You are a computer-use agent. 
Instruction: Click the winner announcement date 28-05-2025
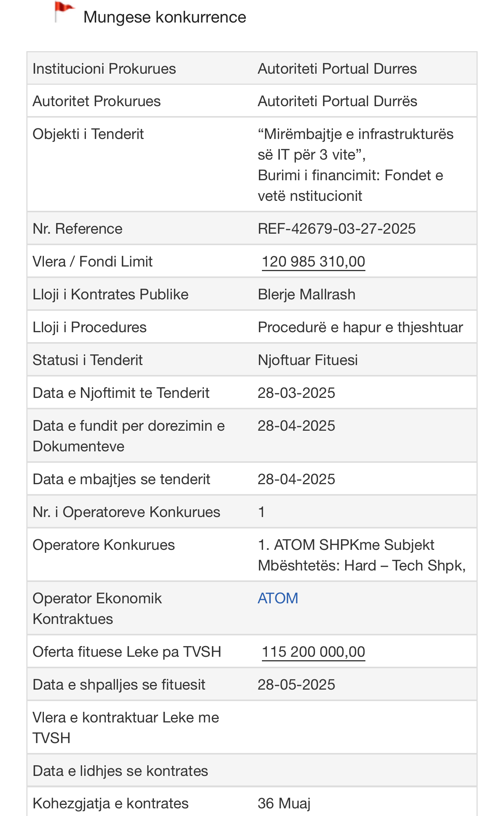[x=296, y=685]
